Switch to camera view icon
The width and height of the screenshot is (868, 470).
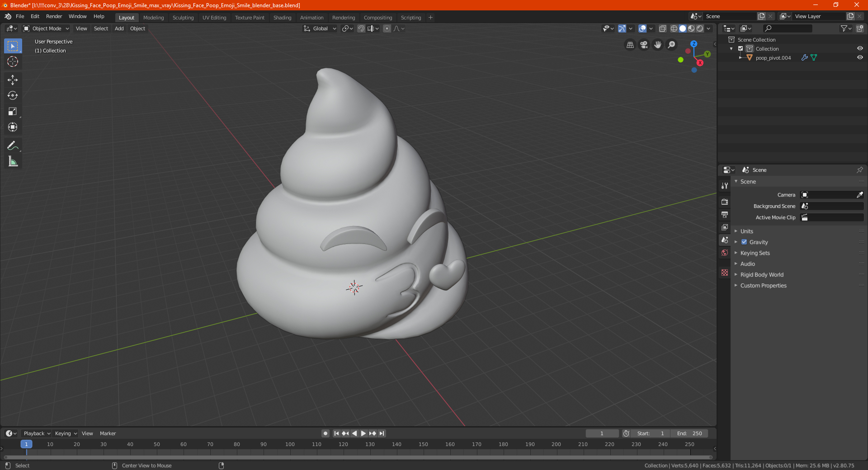(x=644, y=45)
